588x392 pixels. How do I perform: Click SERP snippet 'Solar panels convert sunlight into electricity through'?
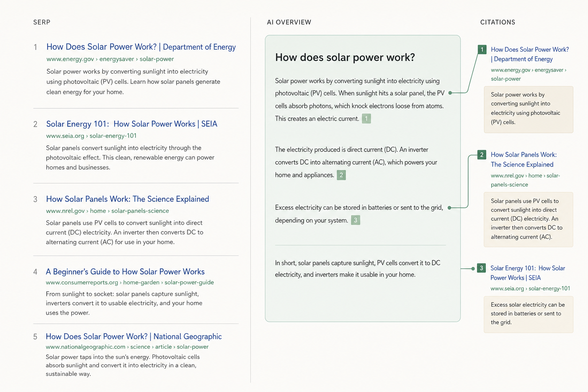pos(130,158)
